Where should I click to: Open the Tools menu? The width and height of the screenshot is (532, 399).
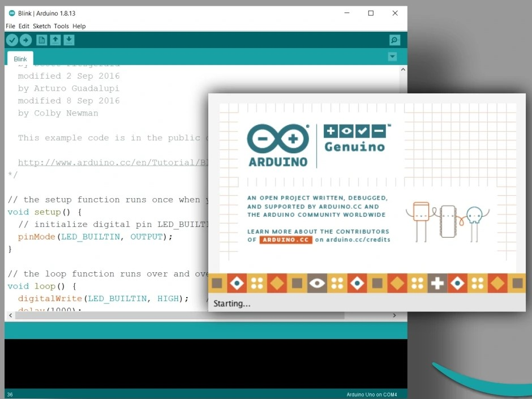pos(62,26)
